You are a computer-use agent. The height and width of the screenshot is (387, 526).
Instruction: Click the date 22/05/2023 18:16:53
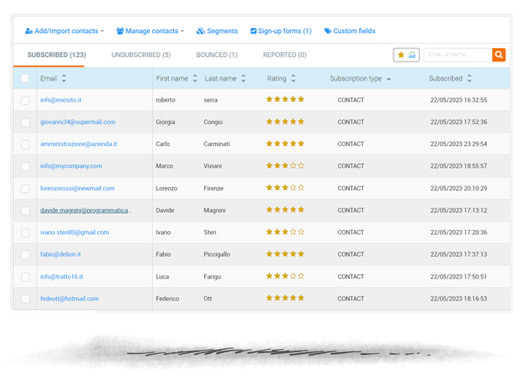click(x=459, y=298)
